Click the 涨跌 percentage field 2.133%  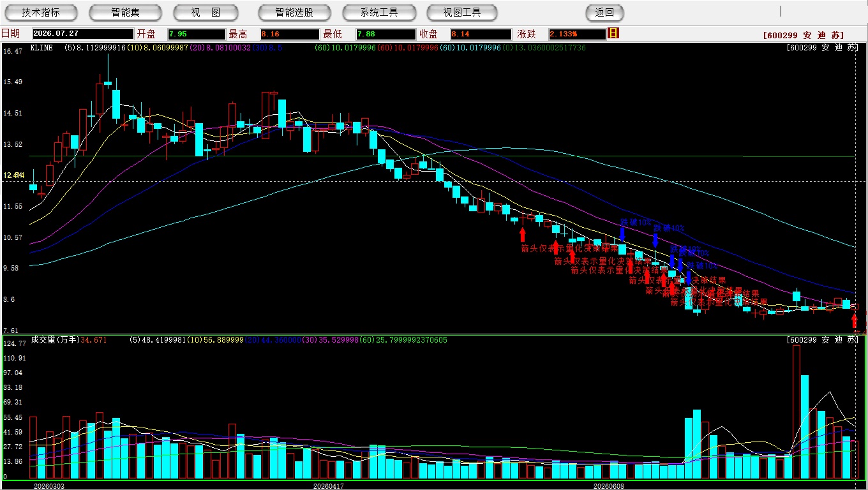(576, 34)
